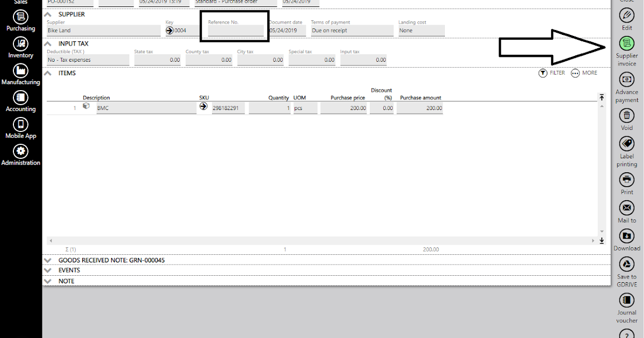Viewport: 644px width, 338px height.
Task: Void this purchase order
Action: coord(626,115)
